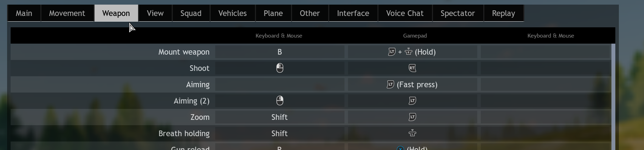Image resolution: width=644 pixels, height=150 pixels.
Task: Select the LT gamepad binding for Zoom
Action: [412, 117]
